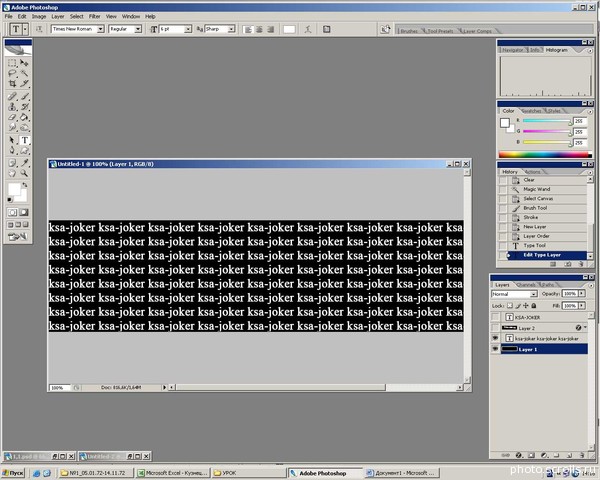Open Regular font style dropdown

point(138,29)
